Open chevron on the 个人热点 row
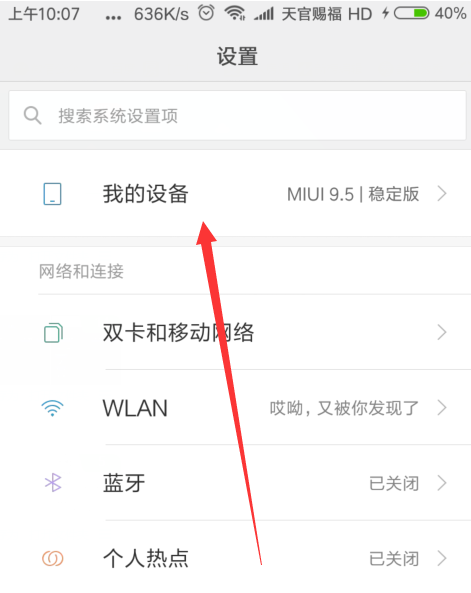This screenshot has width=471, height=593. (x=442, y=558)
